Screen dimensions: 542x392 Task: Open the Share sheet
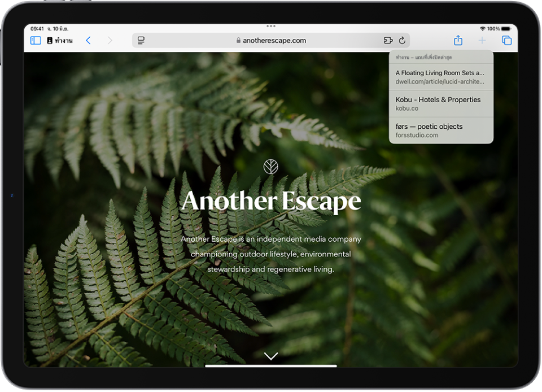coord(458,40)
